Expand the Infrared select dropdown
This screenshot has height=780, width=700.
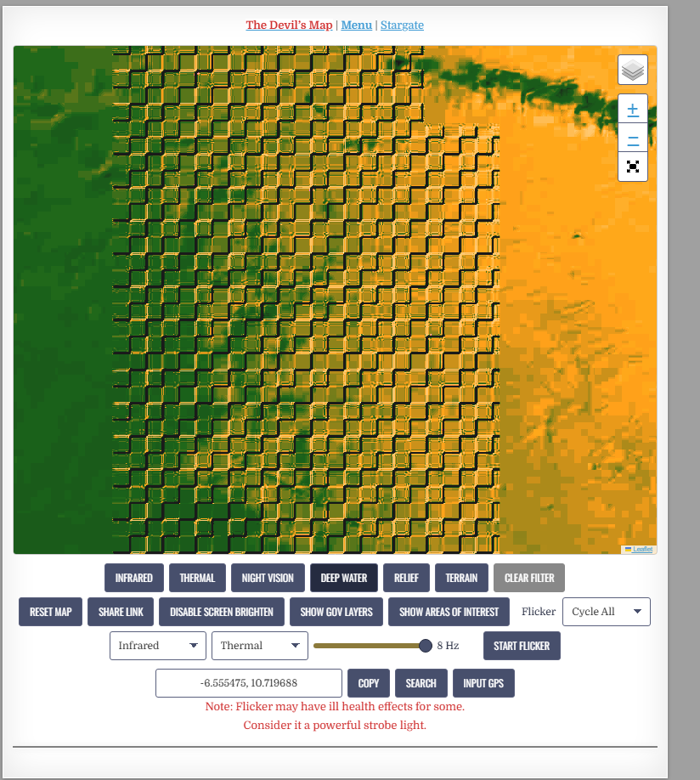coord(158,646)
